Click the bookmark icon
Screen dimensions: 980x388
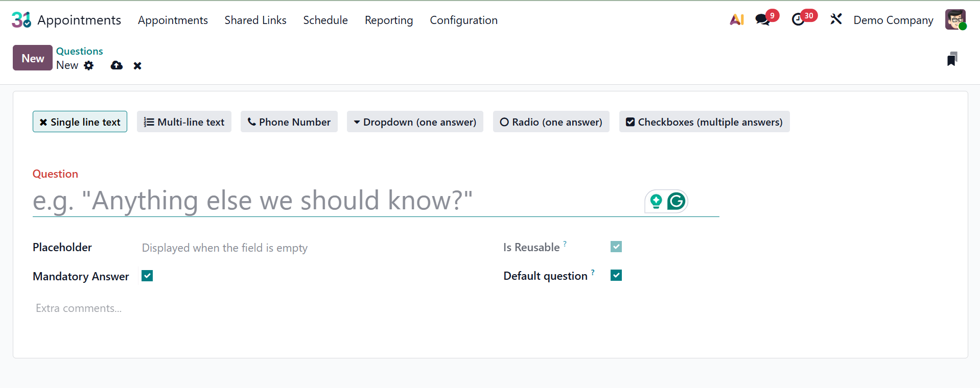tap(952, 59)
